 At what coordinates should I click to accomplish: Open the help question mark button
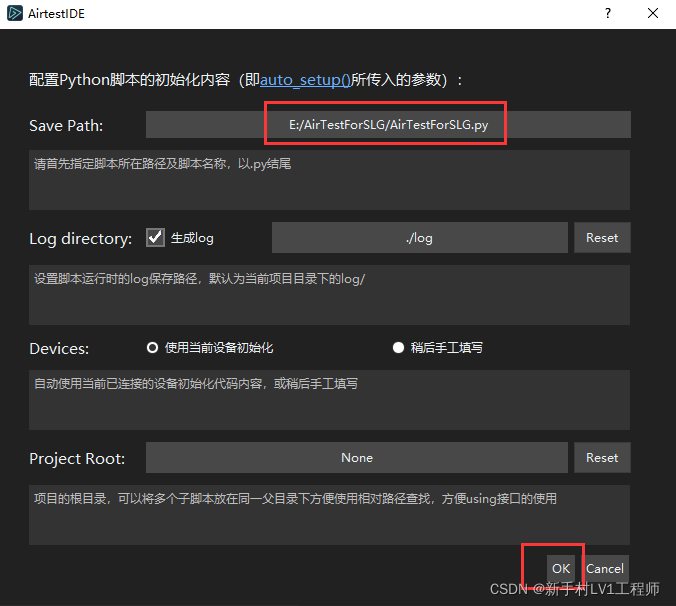tap(608, 13)
